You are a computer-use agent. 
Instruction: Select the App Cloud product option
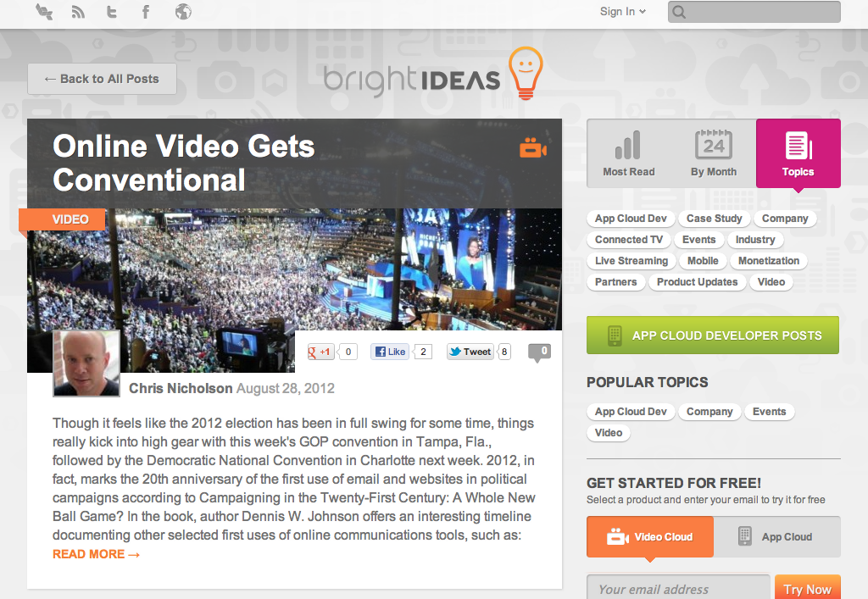click(x=776, y=537)
